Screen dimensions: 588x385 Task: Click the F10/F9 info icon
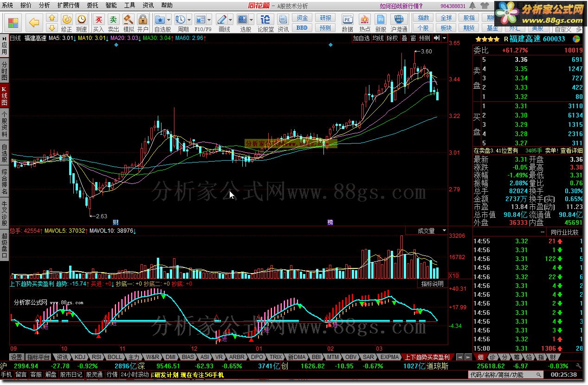pos(200,19)
